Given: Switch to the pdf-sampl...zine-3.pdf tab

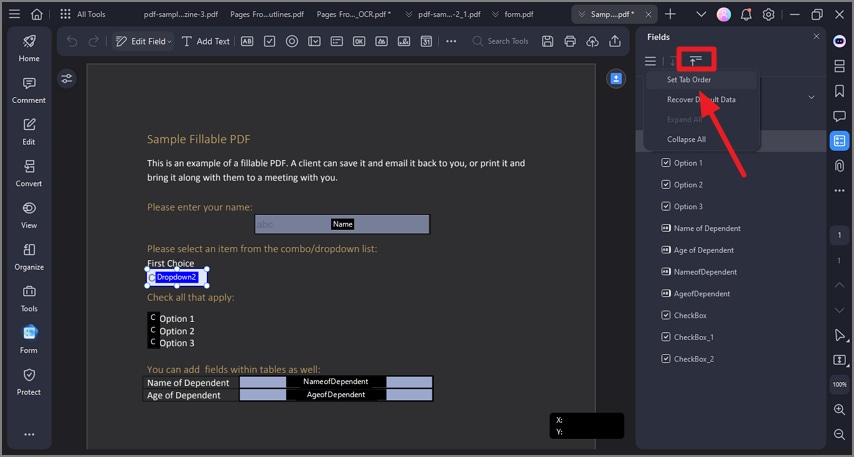Looking at the screenshot, I should [x=181, y=15].
